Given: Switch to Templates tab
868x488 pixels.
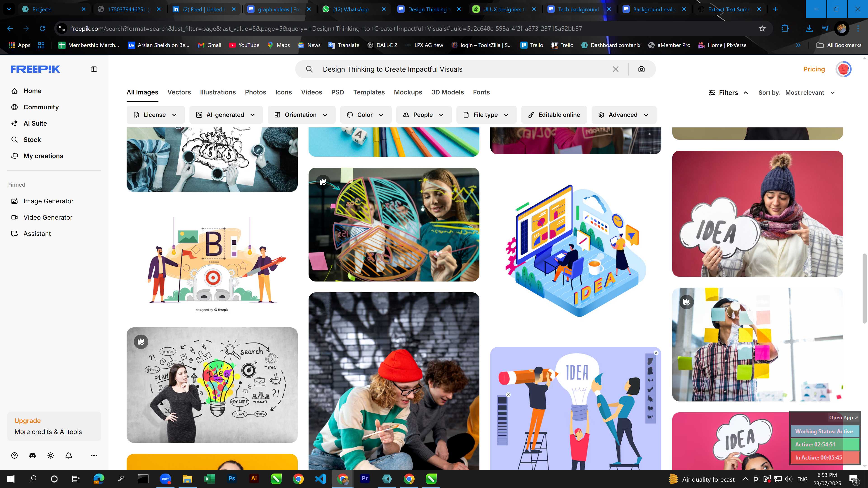Looking at the screenshot, I should (x=369, y=92).
